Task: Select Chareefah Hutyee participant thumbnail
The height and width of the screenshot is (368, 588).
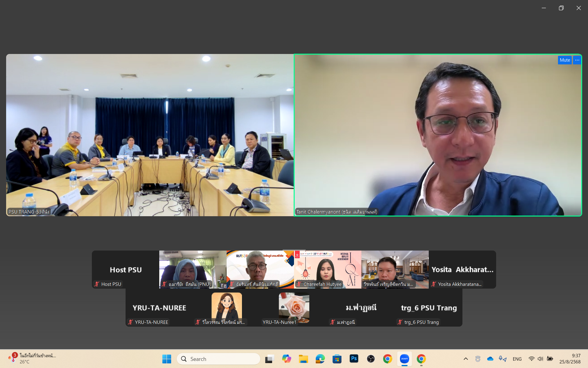Action: pyautogui.click(x=328, y=270)
